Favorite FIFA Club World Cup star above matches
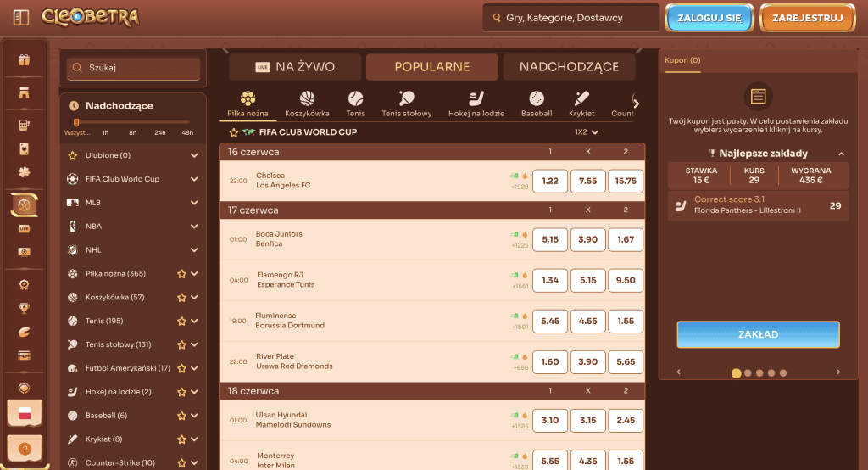The image size is (868, 470). [x=234, y=131]
